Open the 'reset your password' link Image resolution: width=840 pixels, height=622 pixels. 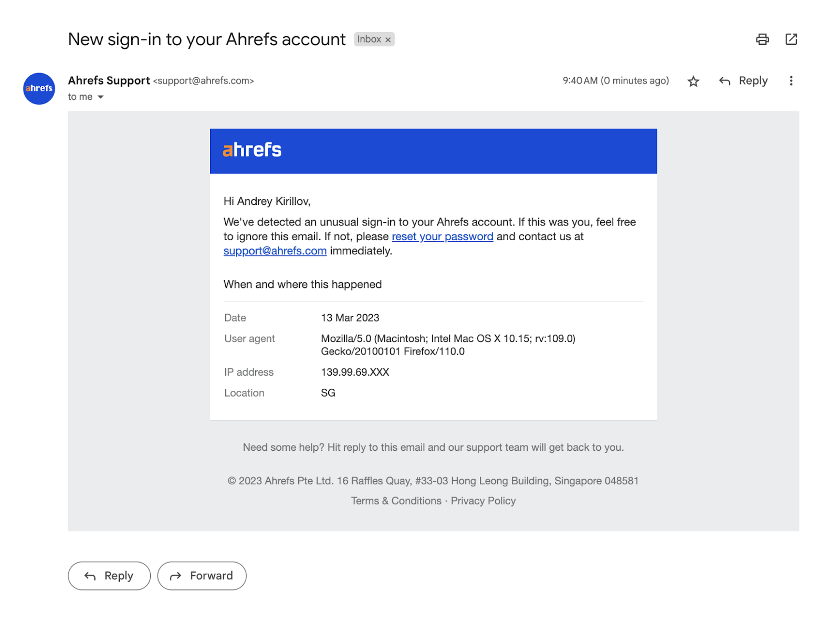coord(442,236)
